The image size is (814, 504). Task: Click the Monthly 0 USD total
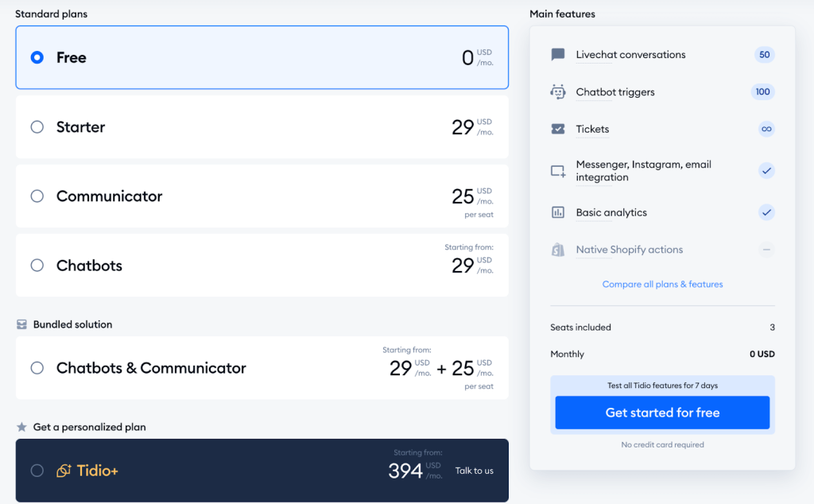pos(762,354)
